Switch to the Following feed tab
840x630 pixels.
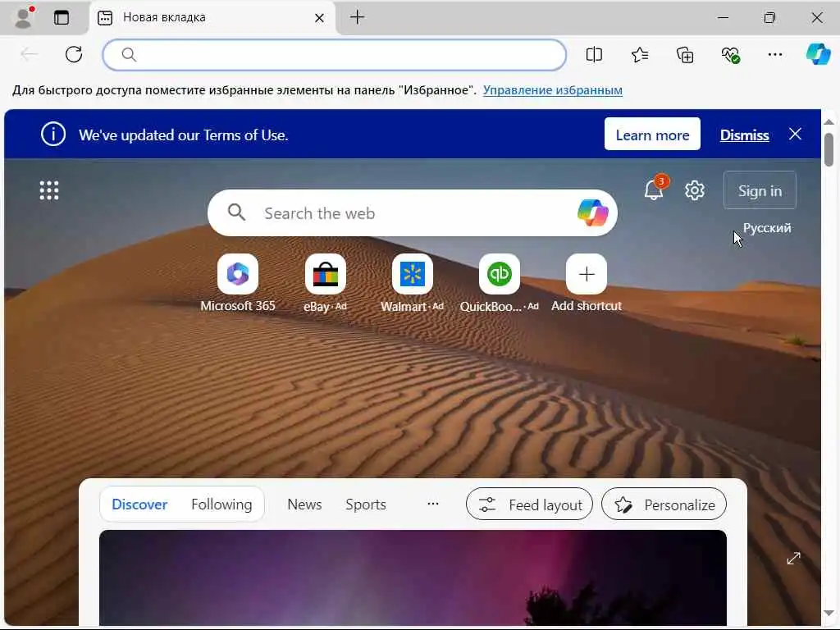(x=221, y=504)
